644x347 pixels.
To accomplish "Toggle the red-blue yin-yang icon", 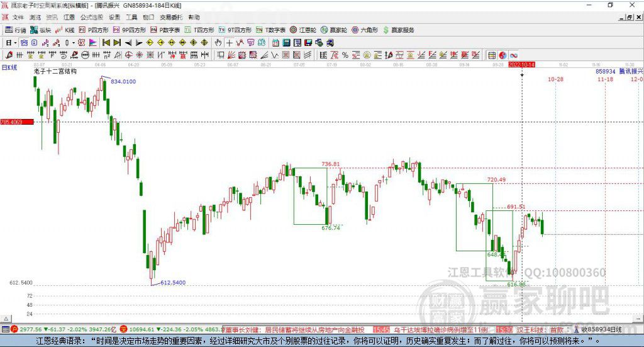I will click(502, 55).
